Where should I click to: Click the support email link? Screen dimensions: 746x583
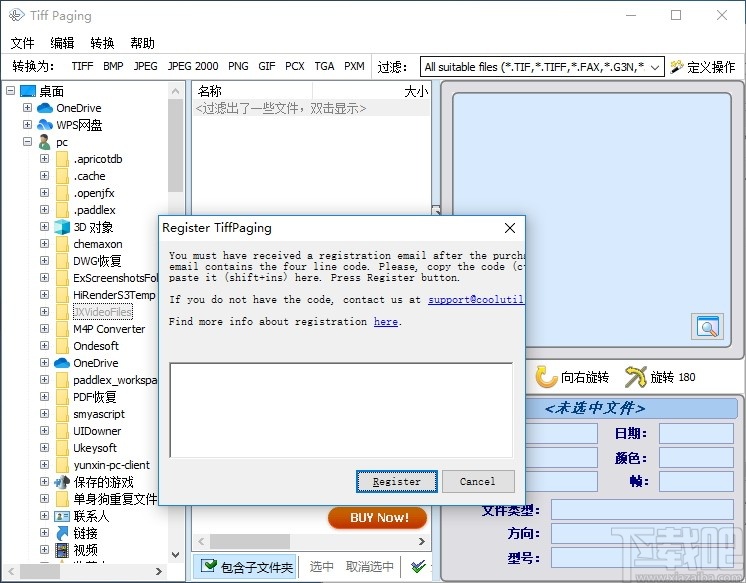click(476, 300)
